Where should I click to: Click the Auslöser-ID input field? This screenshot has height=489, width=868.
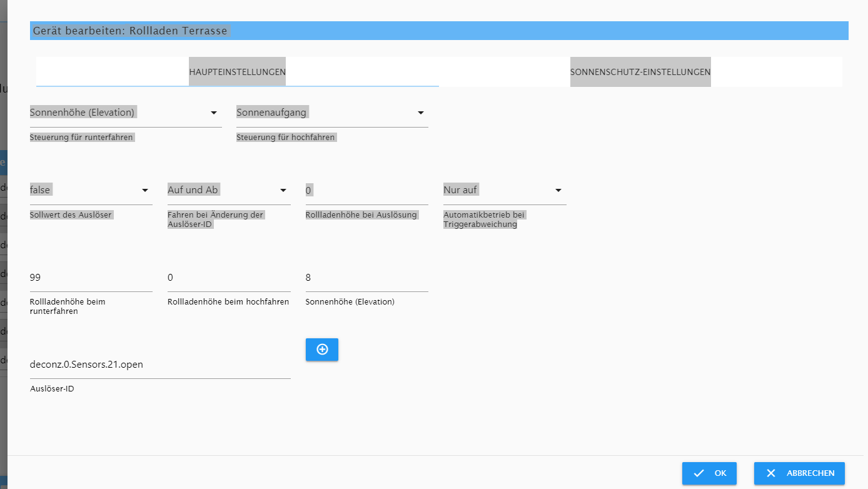click(160, 365)
